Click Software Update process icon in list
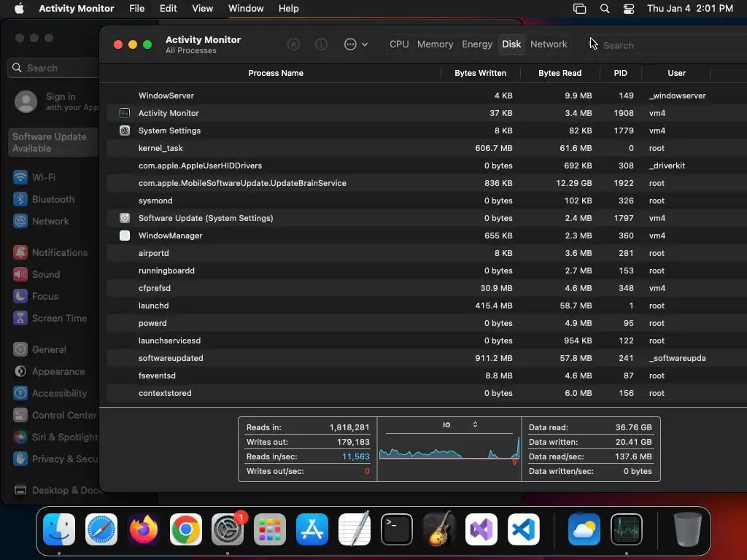Image resolution: width=747 pixels, height=560 pixels. point(124,218)
